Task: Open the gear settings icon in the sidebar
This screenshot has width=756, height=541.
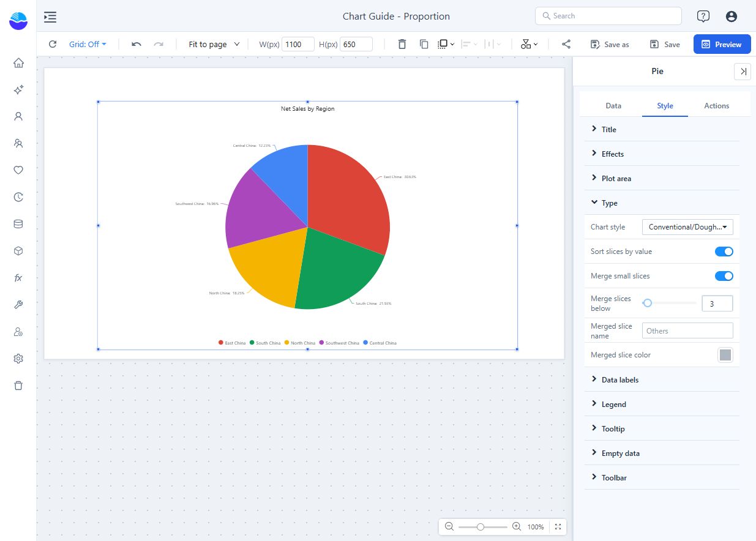Action: click(x=18, y=359)
